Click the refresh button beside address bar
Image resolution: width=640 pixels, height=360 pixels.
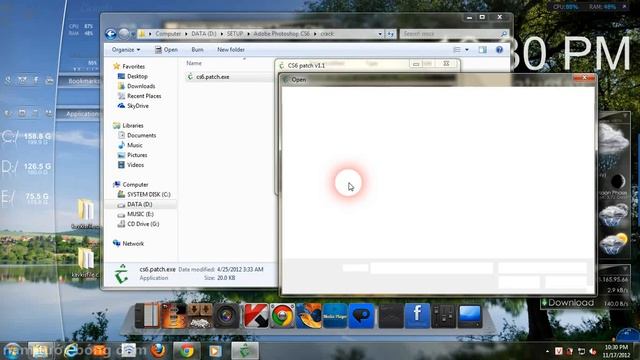point(391,34)
